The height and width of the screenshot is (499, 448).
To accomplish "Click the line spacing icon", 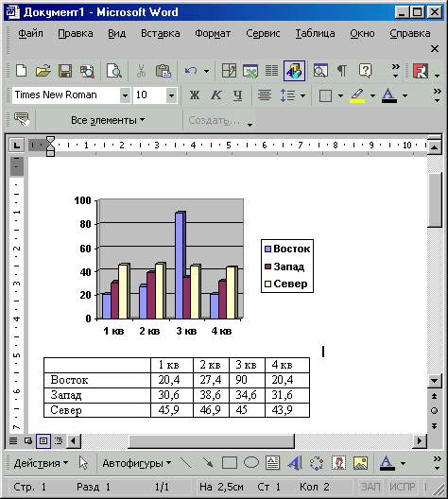I will click(287, 95).
